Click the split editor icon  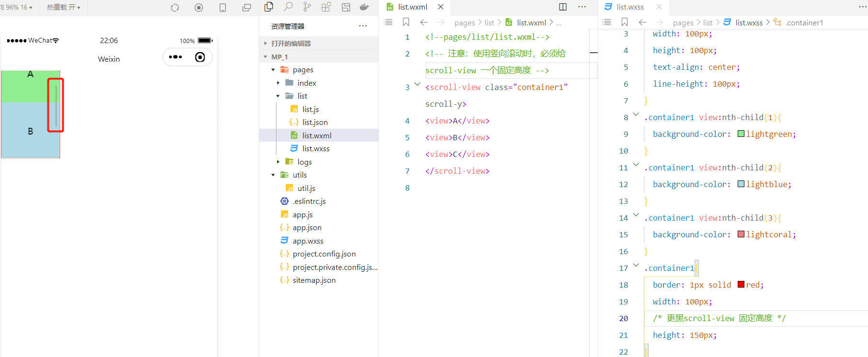(x=563, y=7)
